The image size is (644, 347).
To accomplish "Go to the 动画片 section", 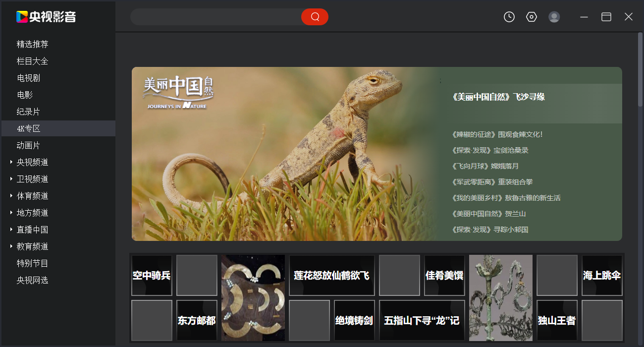I will (x=28, y=145).
